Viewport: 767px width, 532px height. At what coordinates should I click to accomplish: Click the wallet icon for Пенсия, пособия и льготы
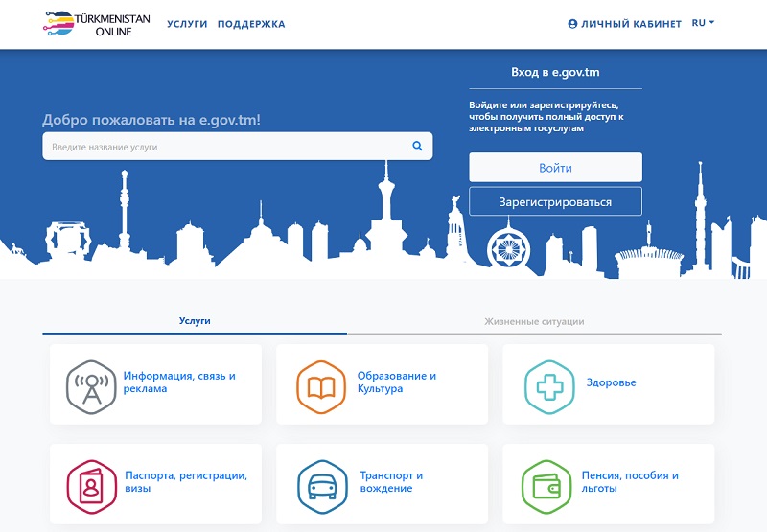(x=548, y=483)
